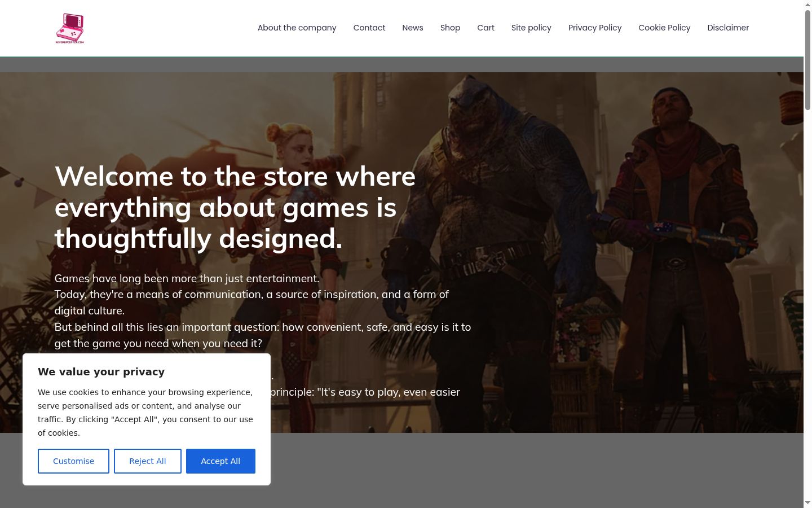Click the text "Games have long been more than just entertainment."
Screen dimensions: 812x508
(187, 278)
